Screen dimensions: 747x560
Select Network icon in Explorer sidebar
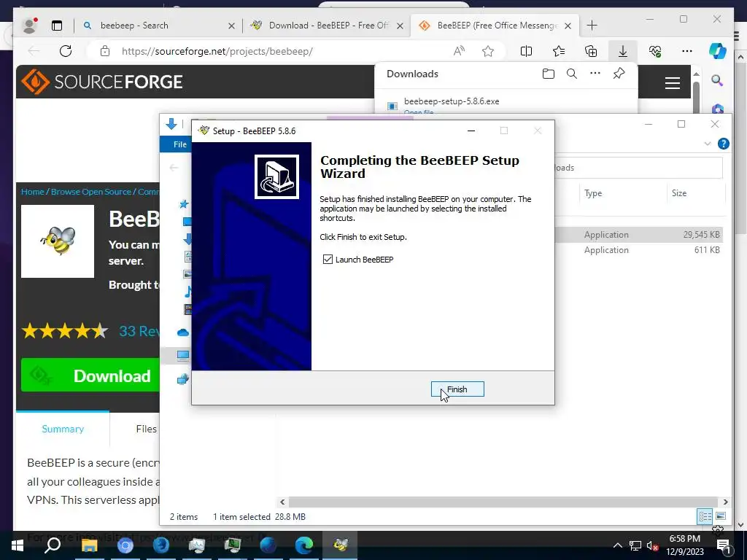[183, 379]
